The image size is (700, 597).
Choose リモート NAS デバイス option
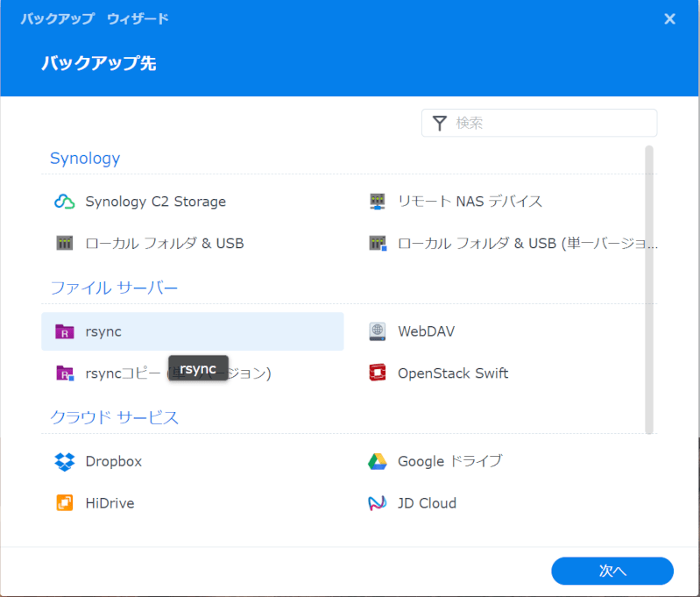click(x=470, y=202)
